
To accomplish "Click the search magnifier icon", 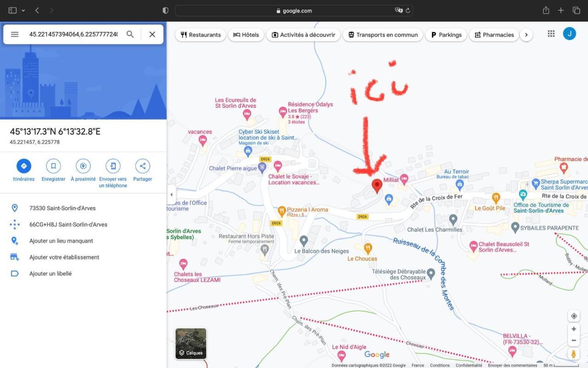I will pos(130,34).
